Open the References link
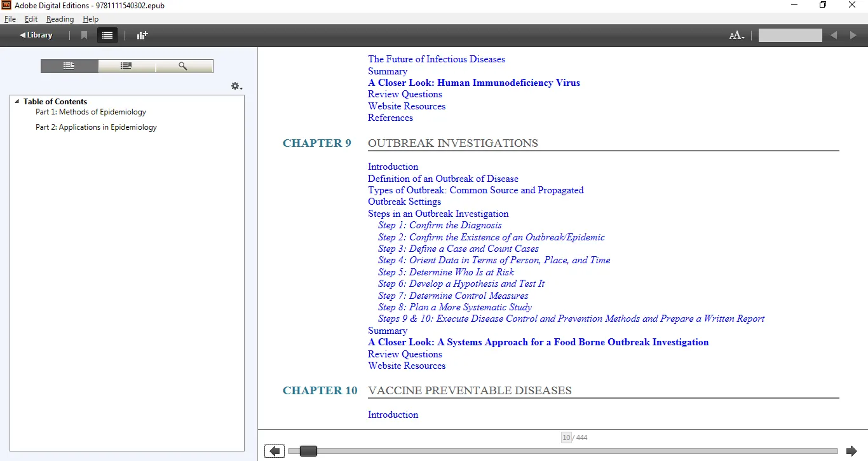The image size is (868, 461). (390, 118)
